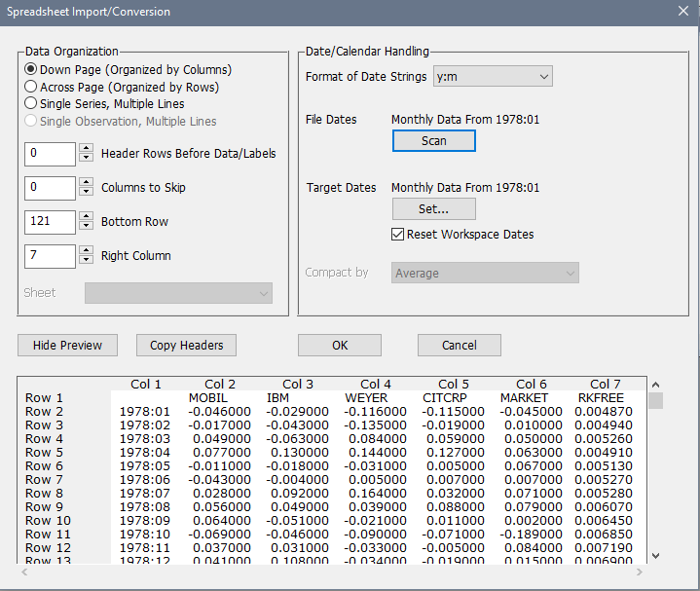Click Copy Headers button
Viewport: 700px width, 591px height.
pyautogui.click(x=187, y=345)
